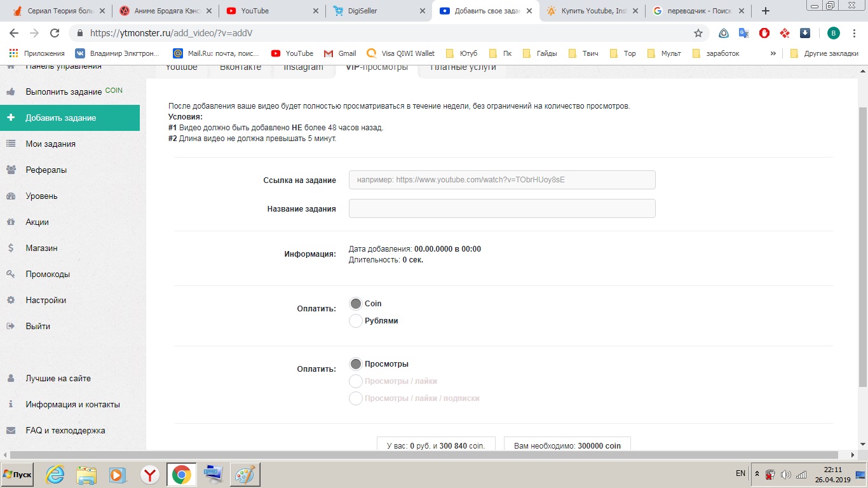Expand the bookmarks overflow chevron
868x488 pixels.
(x=773, y=53)
